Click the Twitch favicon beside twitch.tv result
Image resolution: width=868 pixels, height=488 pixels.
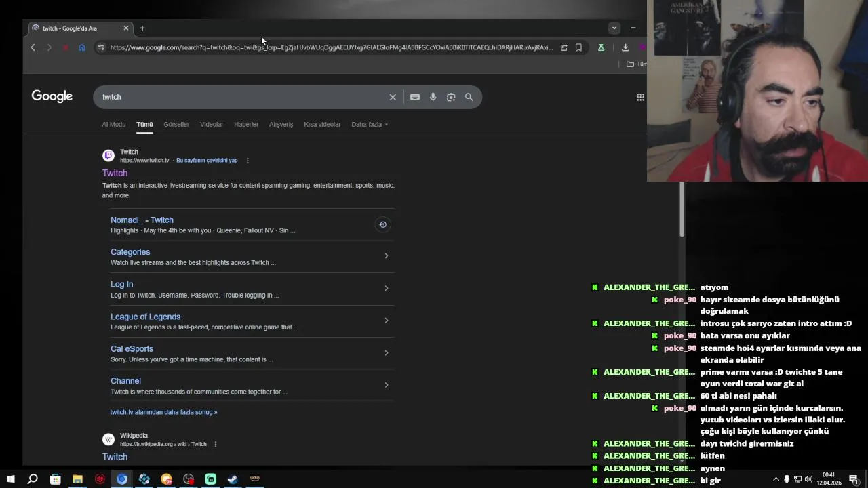tap(108, 156)
